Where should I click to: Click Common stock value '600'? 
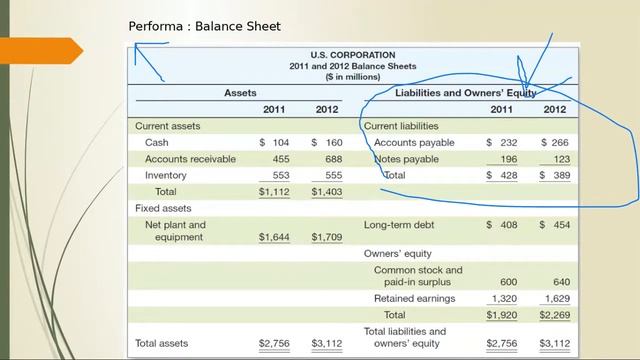(509, 282)
